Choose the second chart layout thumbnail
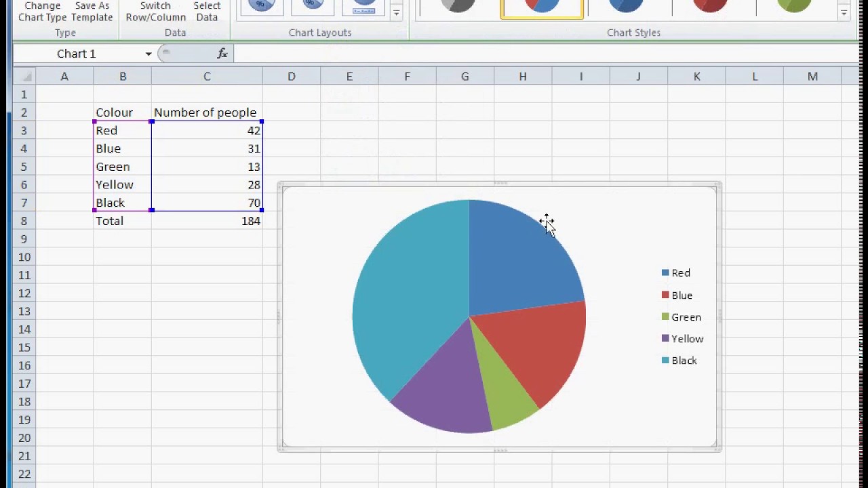This screenshot has height=488, width=868. [313, 7]
